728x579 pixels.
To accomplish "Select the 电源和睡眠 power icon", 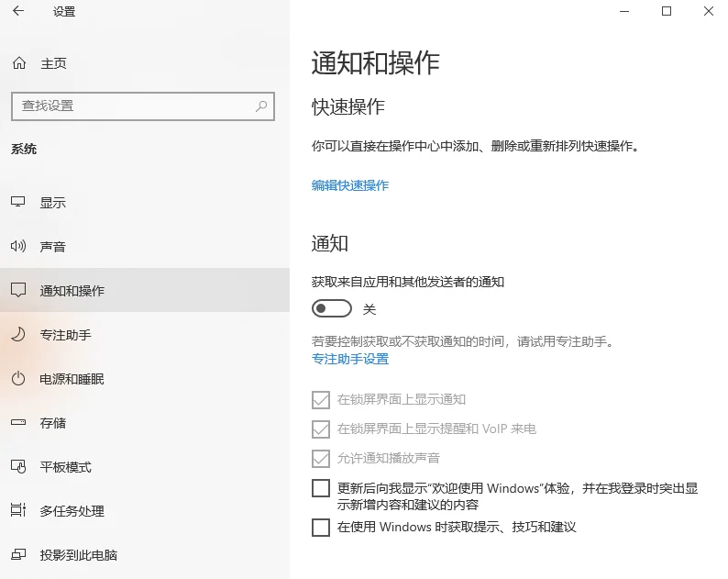I will click(18, 378).
